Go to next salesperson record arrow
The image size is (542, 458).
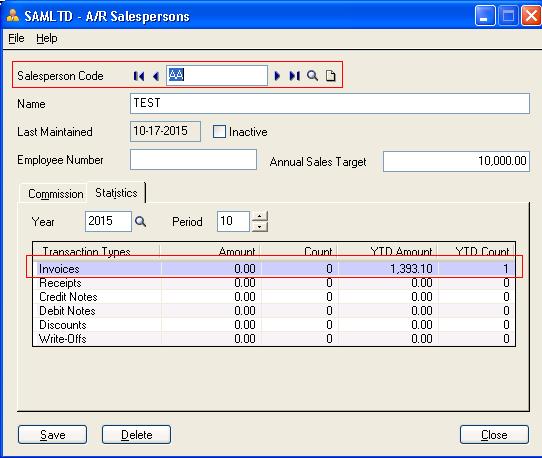click(277, 76)
